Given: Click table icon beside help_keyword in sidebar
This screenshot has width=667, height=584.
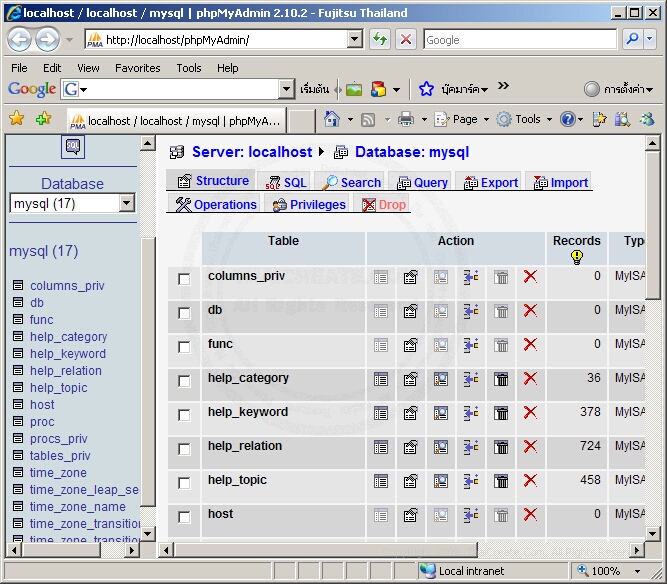Looking at the screenshot, I should [18, 353].
